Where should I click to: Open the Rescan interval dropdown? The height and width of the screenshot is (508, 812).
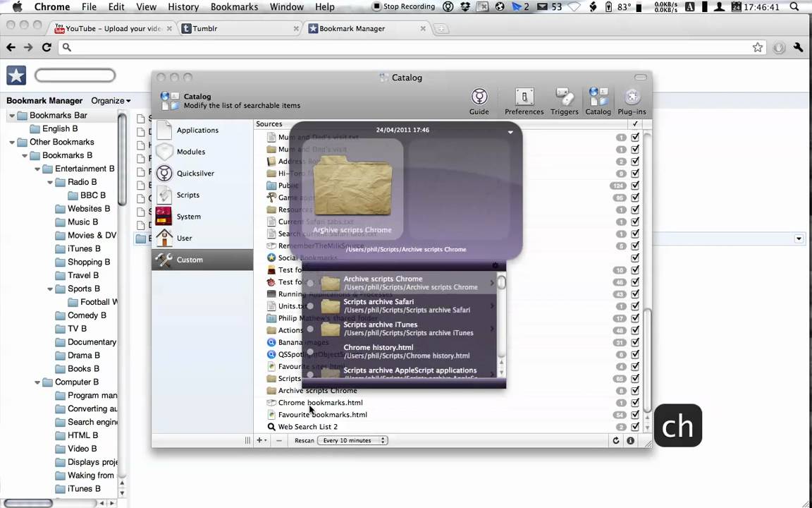352,440
